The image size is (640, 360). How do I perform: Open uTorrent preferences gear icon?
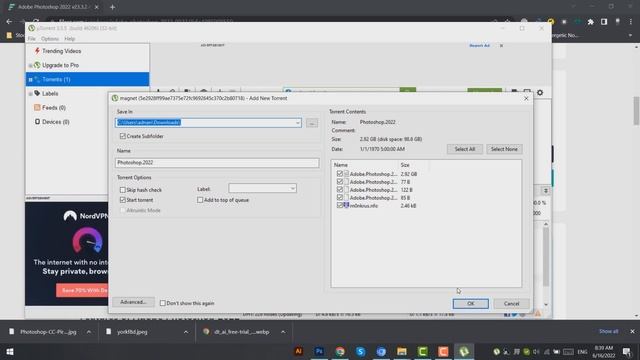coord(540,93)
